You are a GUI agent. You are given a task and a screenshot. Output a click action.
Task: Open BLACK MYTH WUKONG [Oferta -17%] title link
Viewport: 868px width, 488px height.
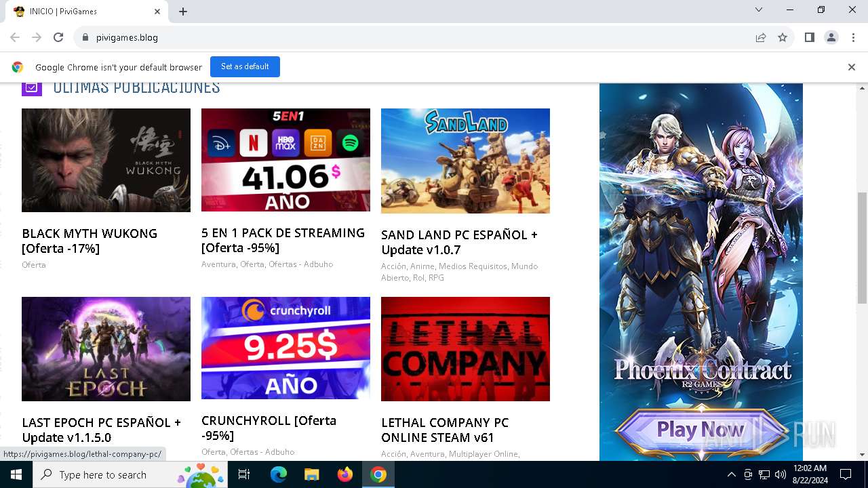point(90,241)
